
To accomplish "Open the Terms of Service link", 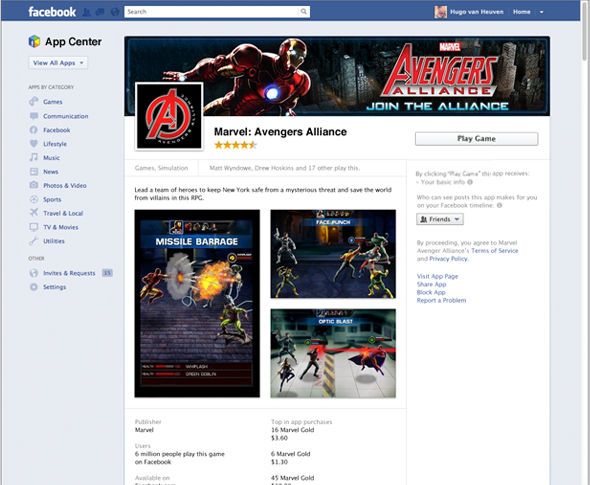I will coord(494,251).
